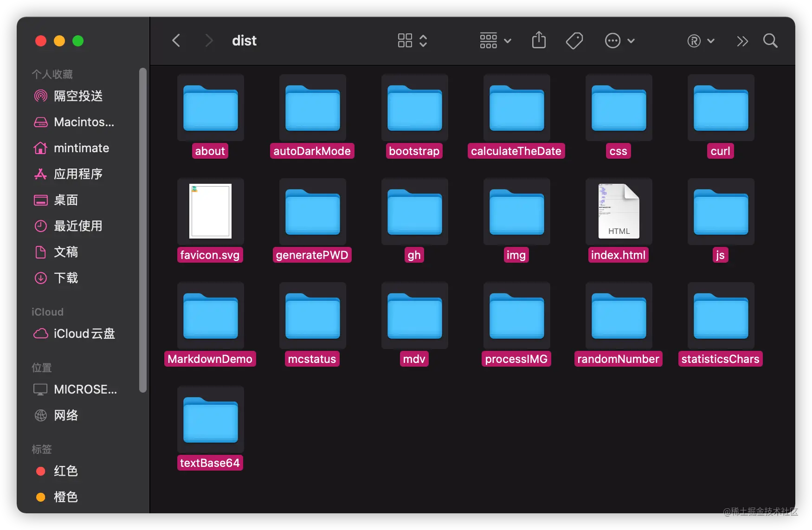Select Downloads (下载) in sidebar
This screenshot has width=812, height=530.
point(65,278)
